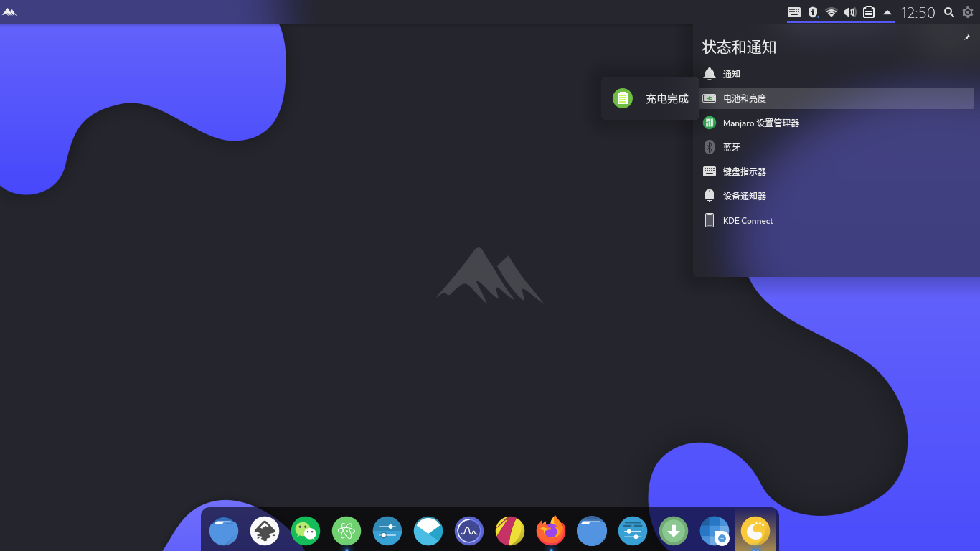Open the KDE Connect entry

coord(837,220)
